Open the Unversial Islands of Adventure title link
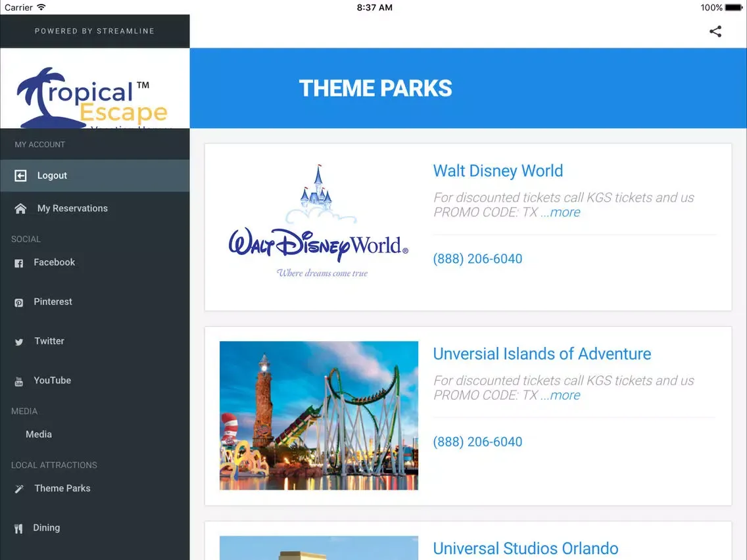Image resolution: width=747 pixels, height=560 pixels. click(x=542, y=354)
